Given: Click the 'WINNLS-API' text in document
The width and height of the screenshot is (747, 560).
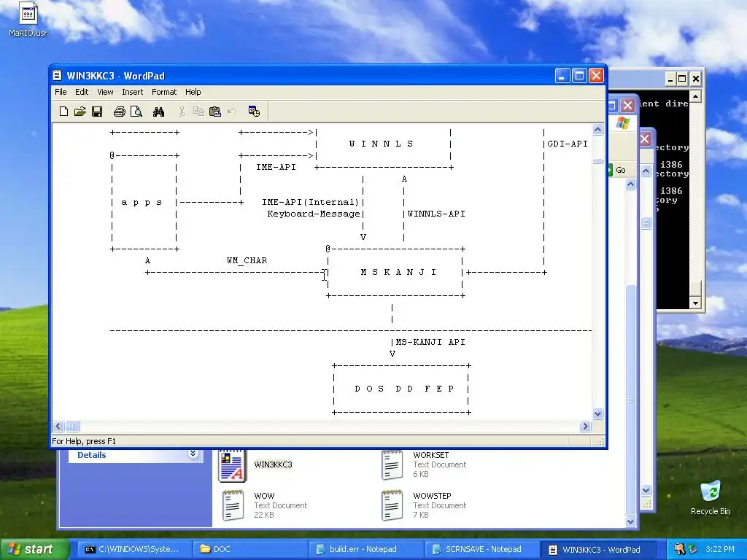Looking at the screenshot, I should [436, 214].
